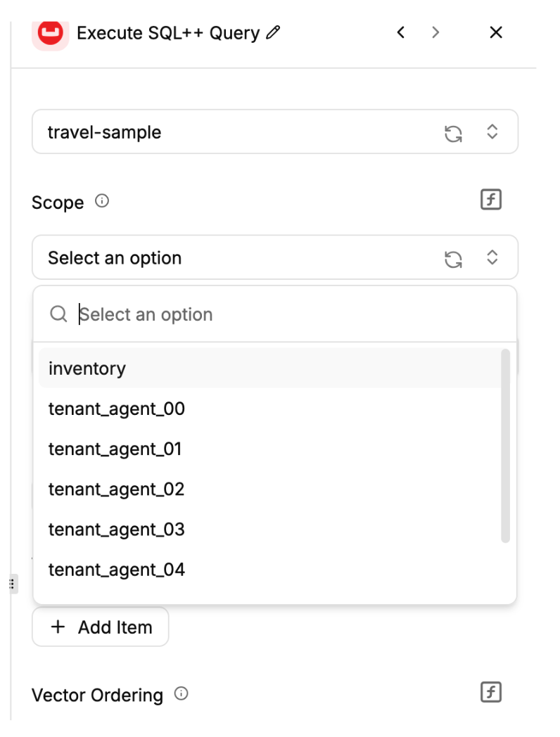Click the info icon next to Scope
Viewport: 560px width, 737px height.
102,202
